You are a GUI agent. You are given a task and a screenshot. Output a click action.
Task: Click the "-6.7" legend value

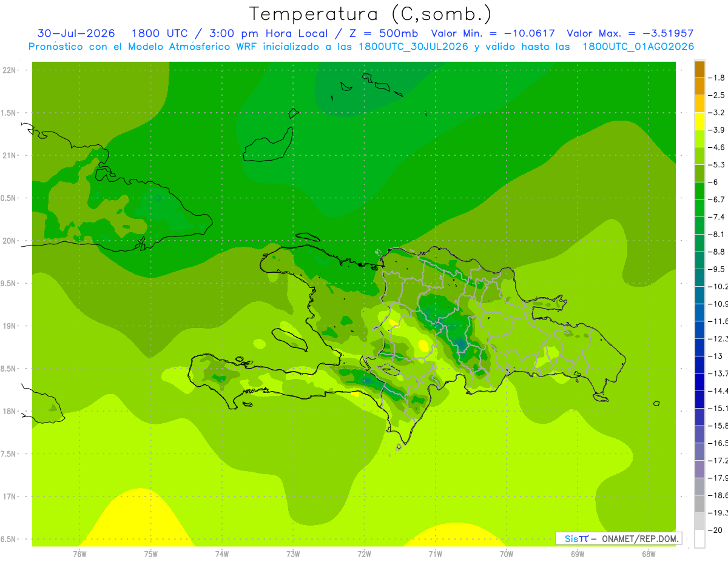[x=717, y=199]
